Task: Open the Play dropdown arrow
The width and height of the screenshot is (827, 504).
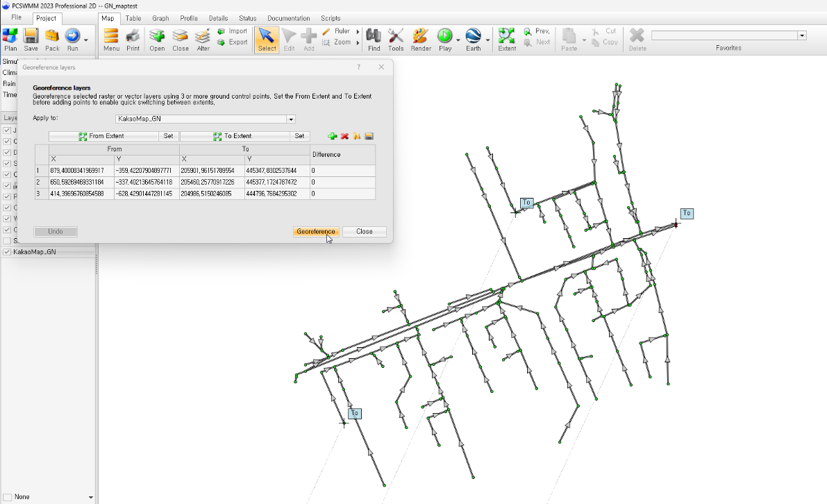Action: [x=458, y=40]
